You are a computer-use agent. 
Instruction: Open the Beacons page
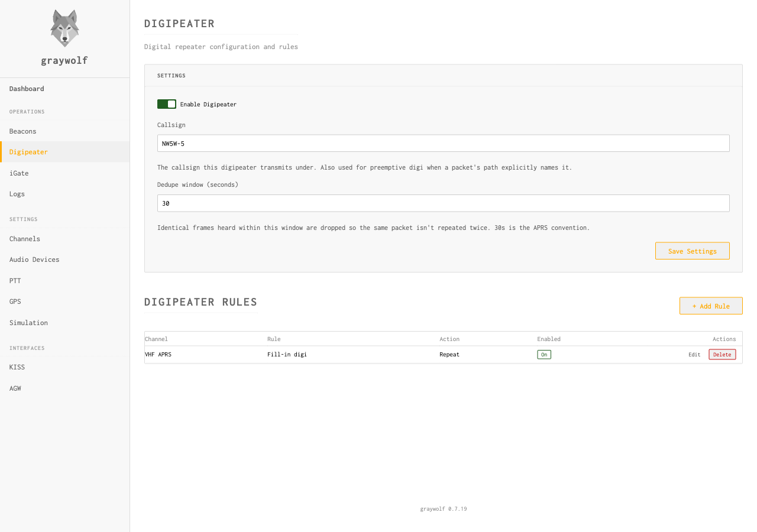point(22,131)
